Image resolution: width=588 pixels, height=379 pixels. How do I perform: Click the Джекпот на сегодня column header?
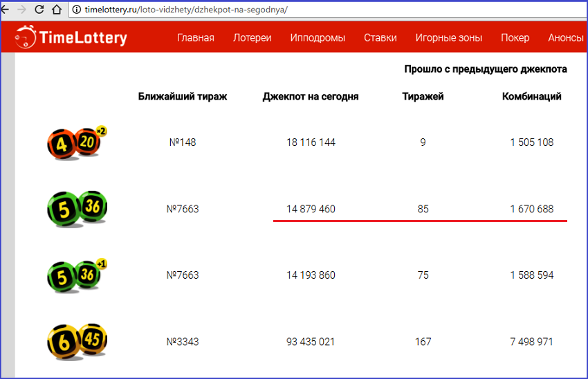[x=311, y=97]
